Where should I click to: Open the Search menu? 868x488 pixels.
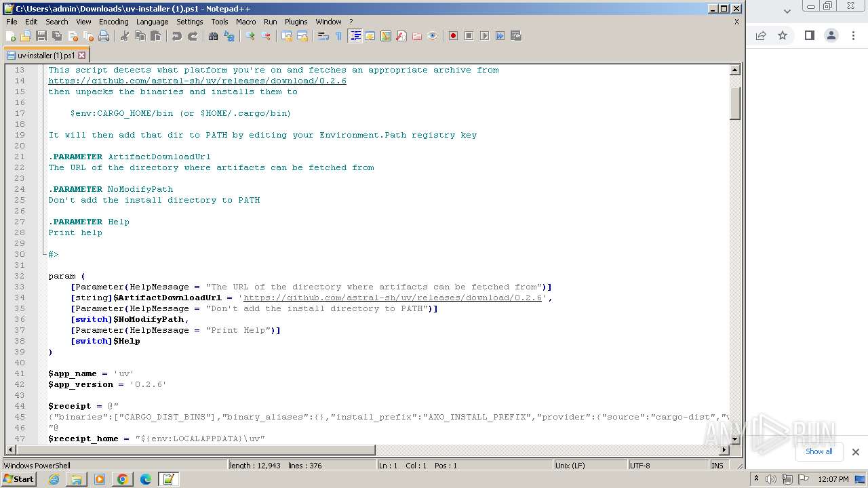click(57, 22)
